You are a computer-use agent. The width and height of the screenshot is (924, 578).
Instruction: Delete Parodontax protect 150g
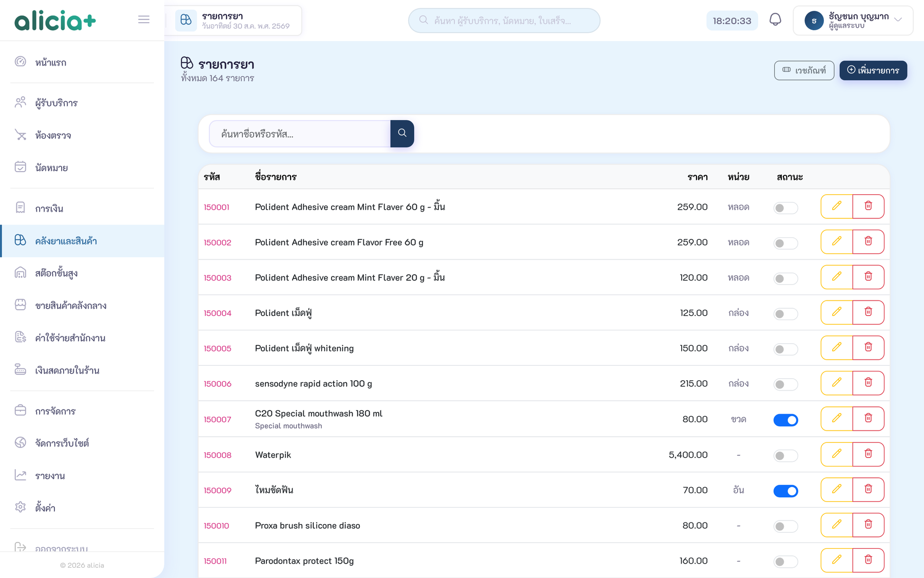869,560
